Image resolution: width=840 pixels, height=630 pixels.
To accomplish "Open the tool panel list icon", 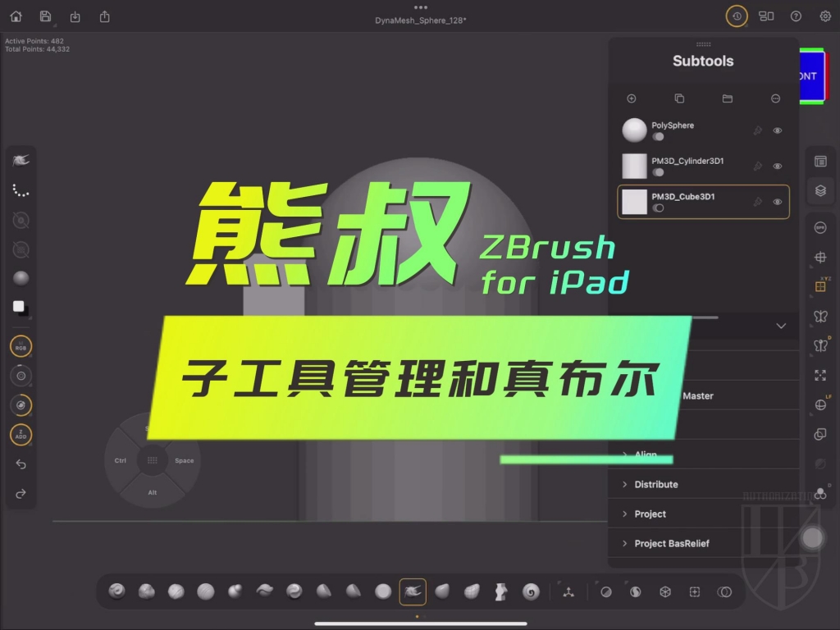I will tap(820, 162).
